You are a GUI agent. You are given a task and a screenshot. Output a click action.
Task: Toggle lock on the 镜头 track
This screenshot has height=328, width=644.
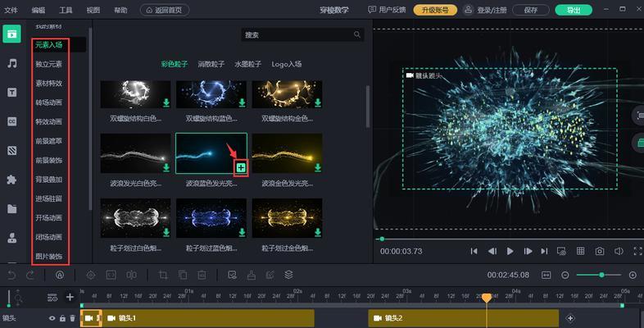[62, 318]
